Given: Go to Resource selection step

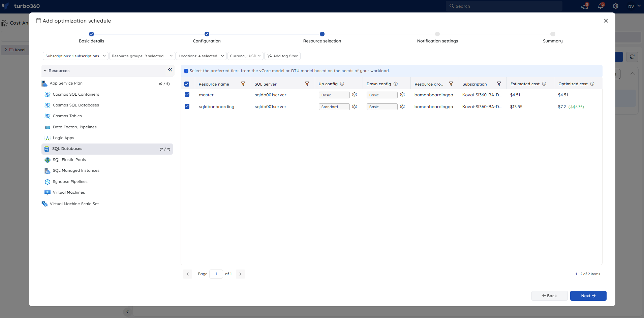Looking at the screenshot, I should click(322, 37).
